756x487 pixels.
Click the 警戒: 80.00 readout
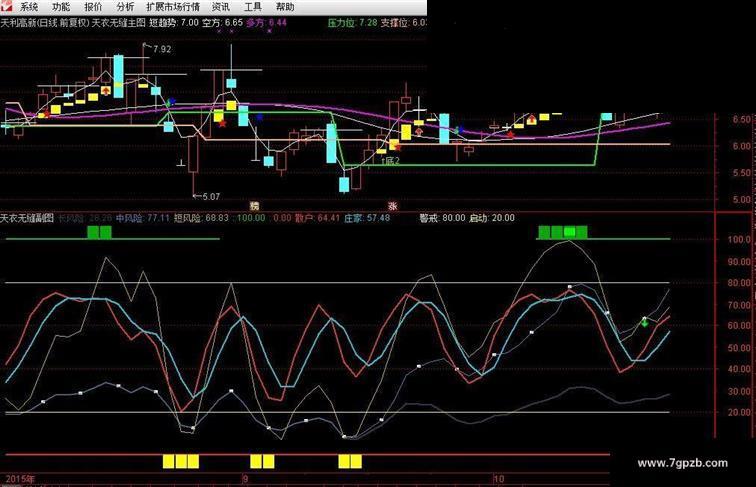pos(442,218)
